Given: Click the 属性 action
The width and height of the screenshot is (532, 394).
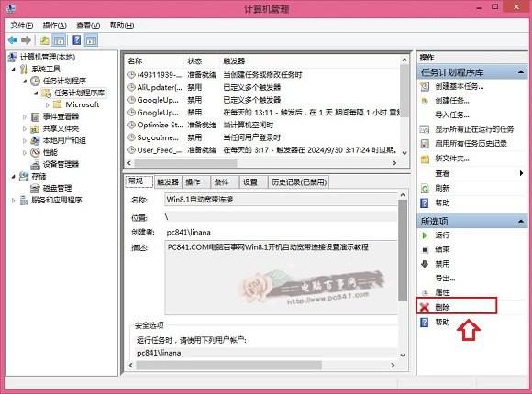Looking at the screenshot, I should [x=442, y=292].
